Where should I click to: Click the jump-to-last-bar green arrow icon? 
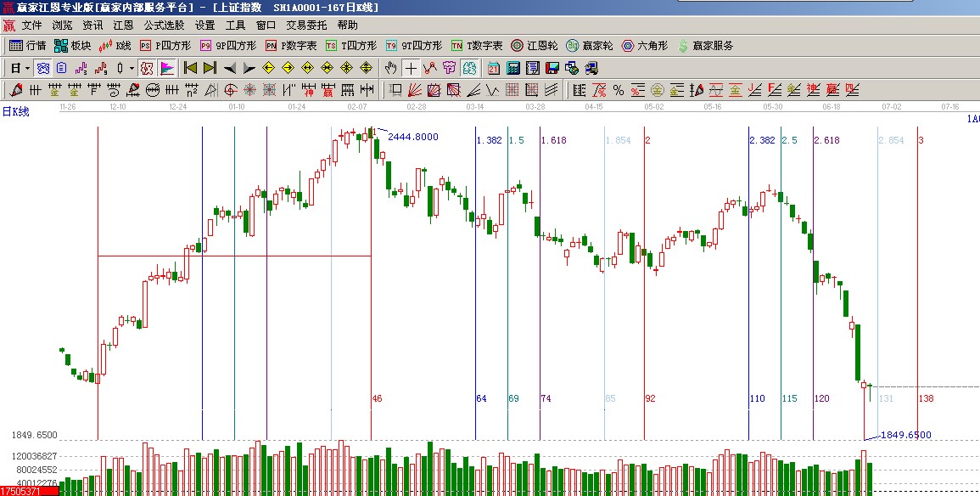pos(210,68)
